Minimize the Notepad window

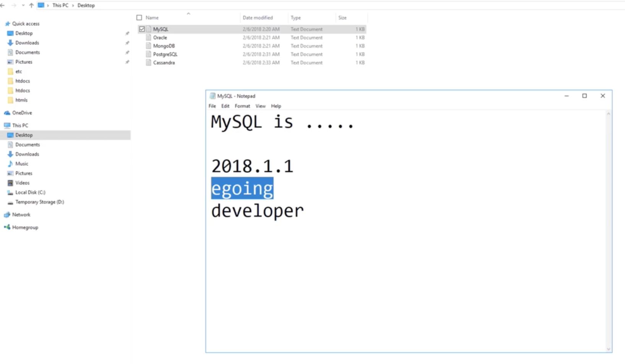(567, 96)
